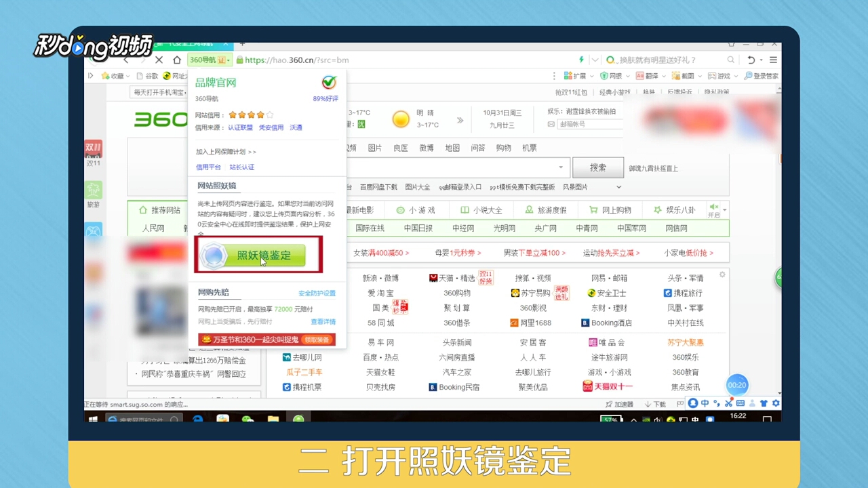This screenshot has width=868, height=488.
Task: Open the 站长认证 link
Action: 242,167
